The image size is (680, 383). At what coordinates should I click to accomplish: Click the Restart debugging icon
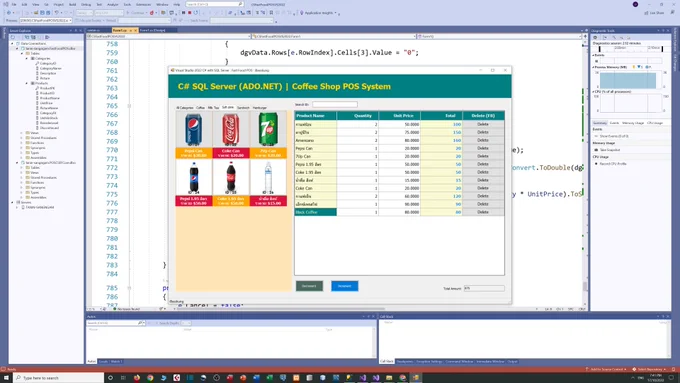[x=196, y=13]
